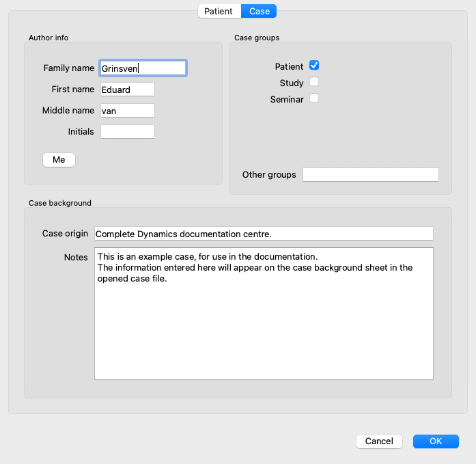Focus the Family name field containing Grinsven

coord(143,68)
